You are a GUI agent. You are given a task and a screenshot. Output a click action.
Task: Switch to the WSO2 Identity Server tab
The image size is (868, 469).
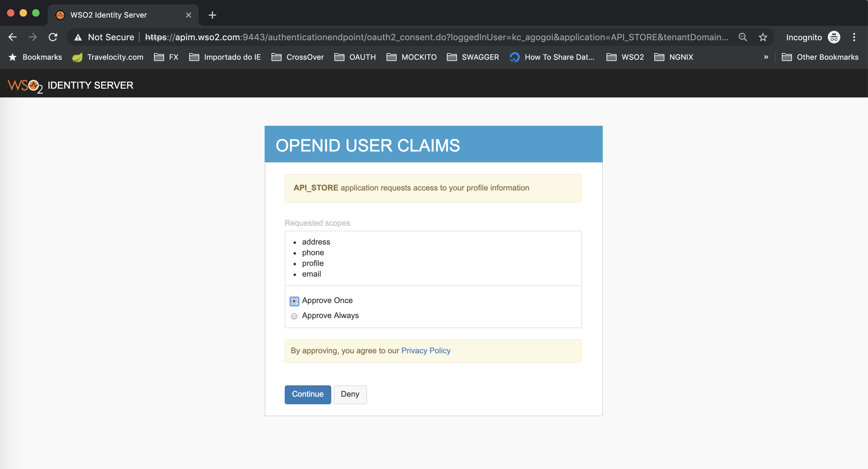108,15
